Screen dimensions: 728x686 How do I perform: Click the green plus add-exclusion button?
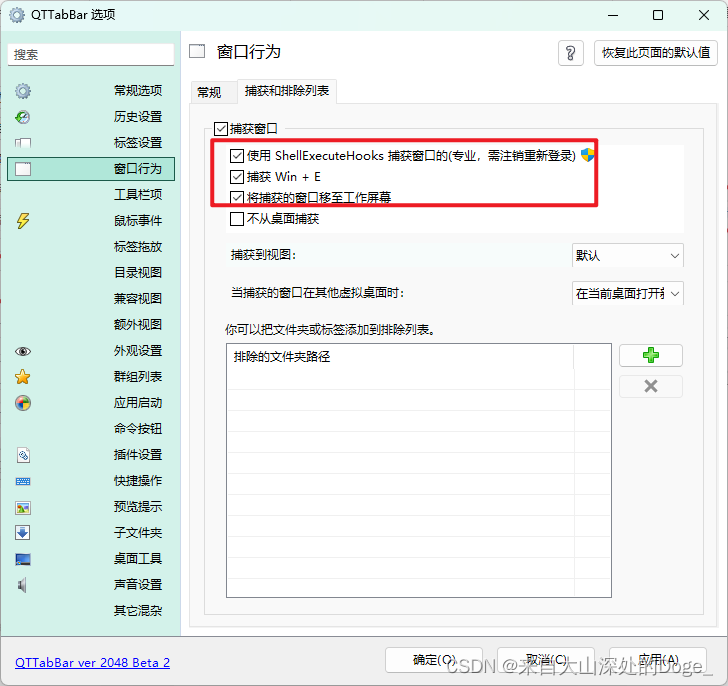[650, 356]
